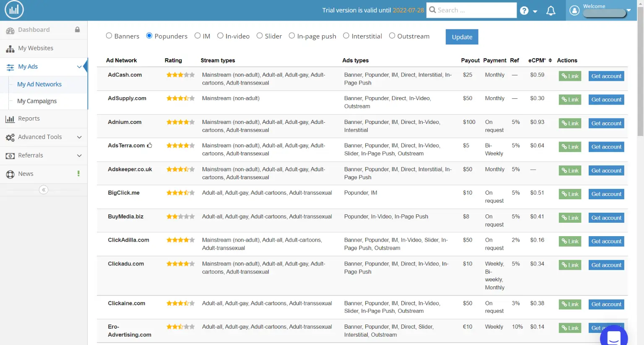Click BuyMedia.biz star rating
644x345 pixels.
[x=180, y=216]
